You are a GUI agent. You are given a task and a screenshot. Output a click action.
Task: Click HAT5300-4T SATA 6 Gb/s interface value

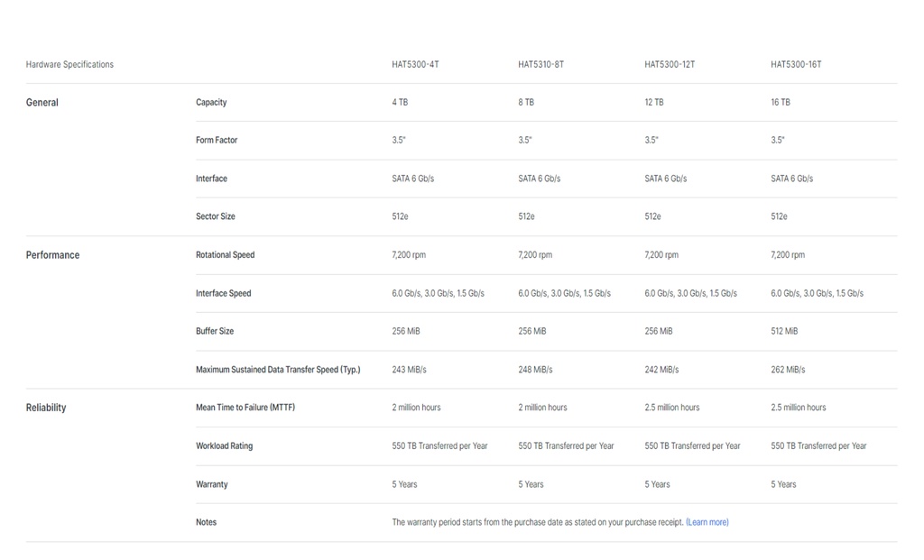click(413, 179)
